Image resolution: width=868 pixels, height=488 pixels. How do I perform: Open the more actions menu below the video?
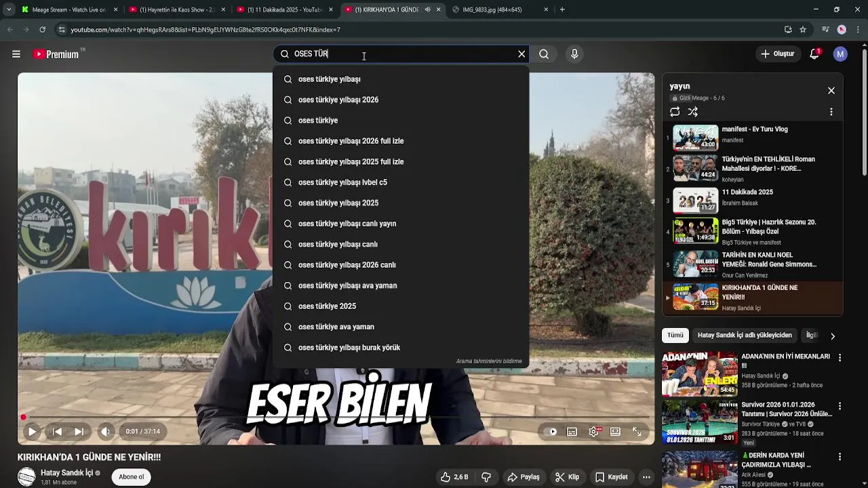[646, 477]
